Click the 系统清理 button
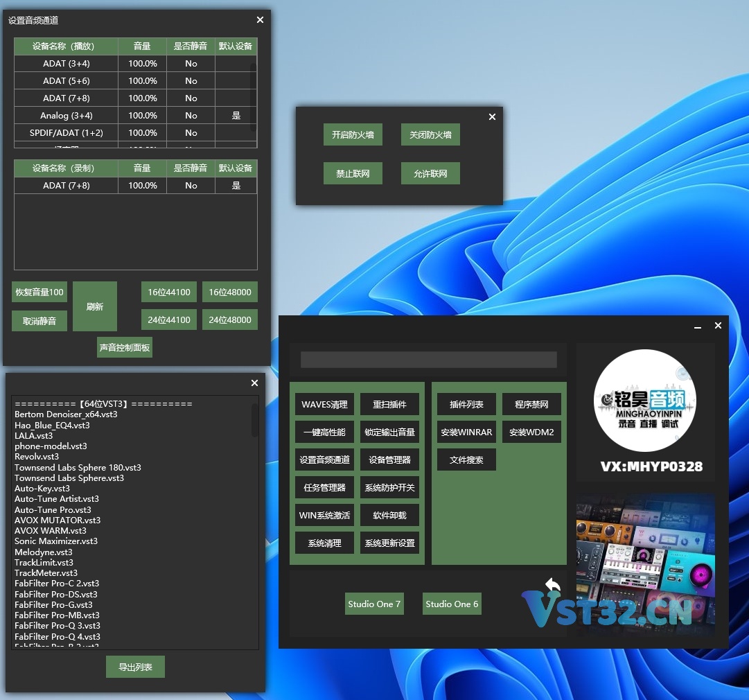This screenshot has width=749, height=700. (324, 543)
